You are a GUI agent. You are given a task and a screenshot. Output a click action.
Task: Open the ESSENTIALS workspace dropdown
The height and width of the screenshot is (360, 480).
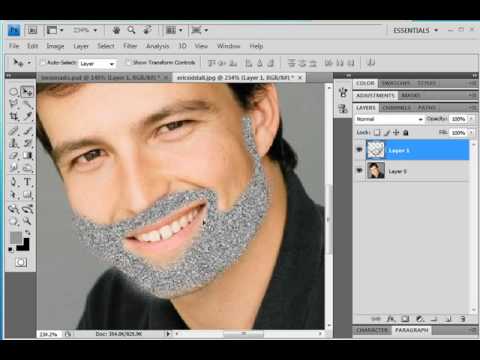[415, 30]
